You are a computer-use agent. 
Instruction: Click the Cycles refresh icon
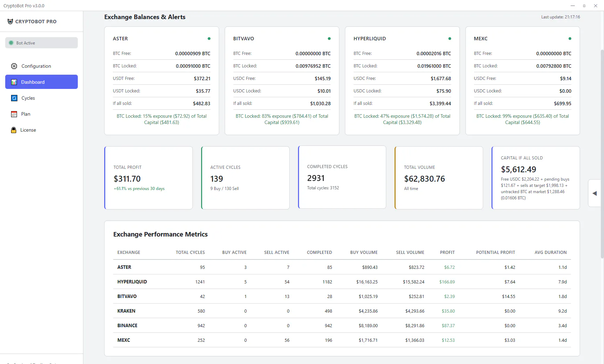(x=14, y=98)
